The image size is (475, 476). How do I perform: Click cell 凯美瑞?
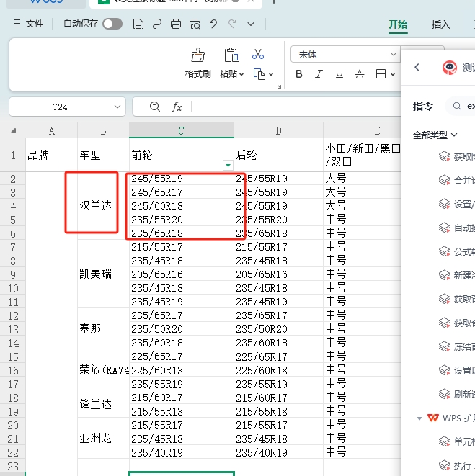click(103, 274)
